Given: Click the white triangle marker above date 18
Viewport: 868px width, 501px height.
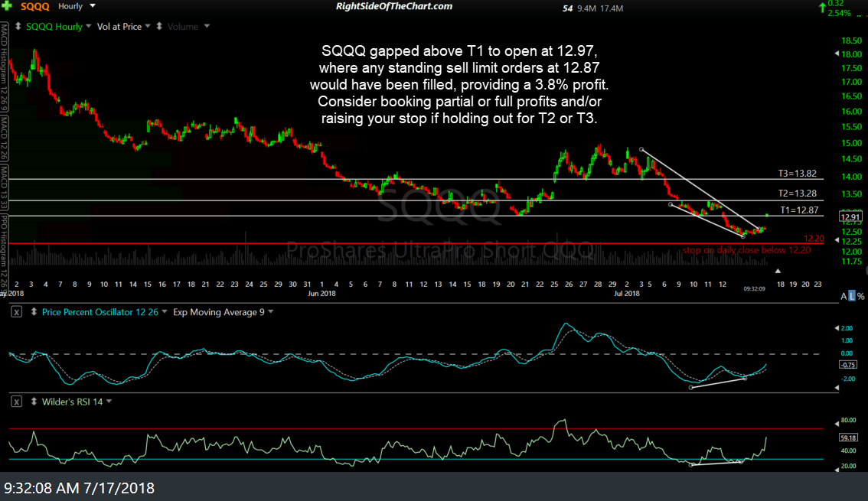Looking at the screenshot, I should [x=778, y=271].
